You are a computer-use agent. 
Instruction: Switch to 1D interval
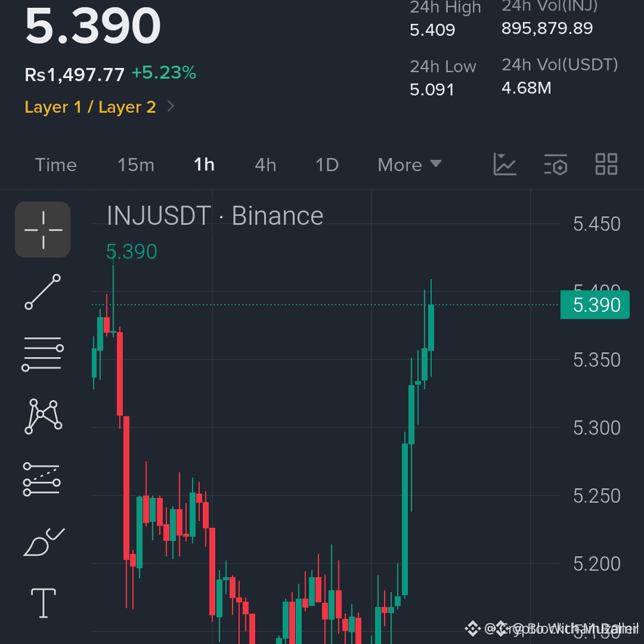[327, 165]
